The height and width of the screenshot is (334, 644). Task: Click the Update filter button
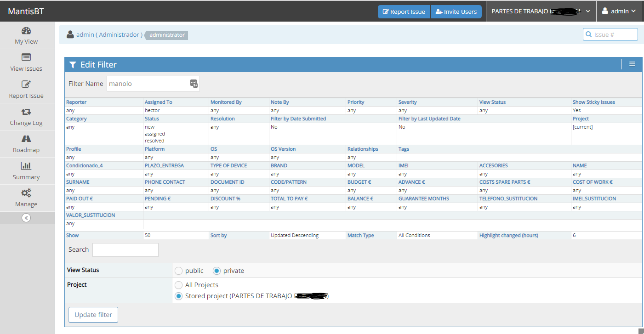pyautogui.click(x=93, y=315)
